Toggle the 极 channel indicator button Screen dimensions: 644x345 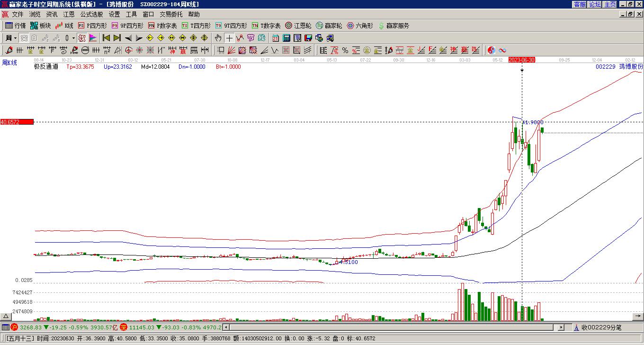[x=82, y=38]
